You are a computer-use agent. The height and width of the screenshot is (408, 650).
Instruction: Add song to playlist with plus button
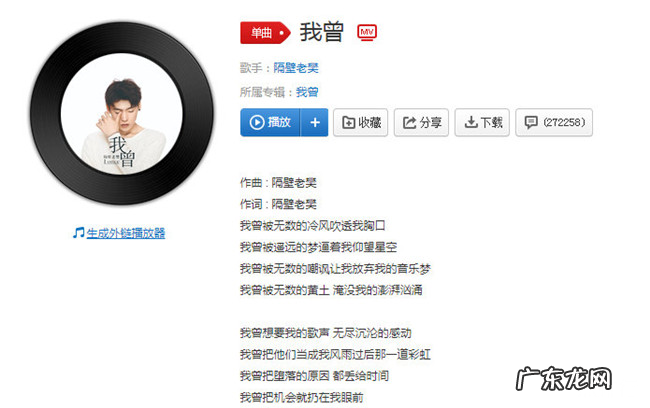(315, 122)
